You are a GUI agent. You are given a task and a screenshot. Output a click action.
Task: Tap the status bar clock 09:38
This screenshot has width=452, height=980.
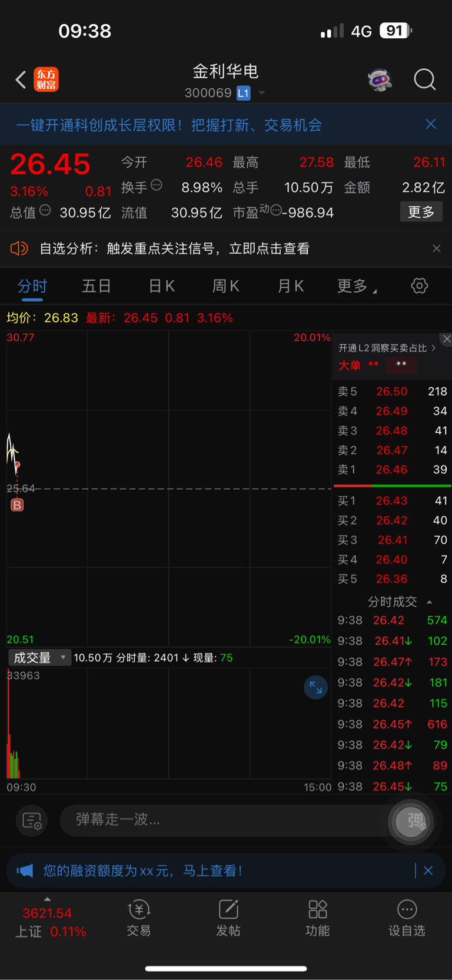pos(85,31)
